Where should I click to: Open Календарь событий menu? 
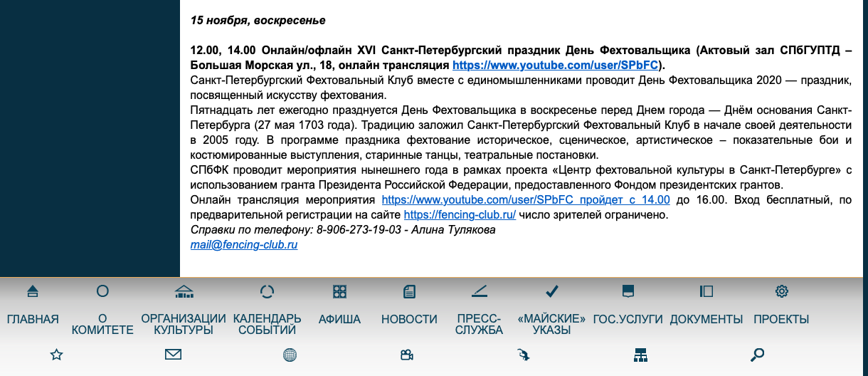[267, 324]
